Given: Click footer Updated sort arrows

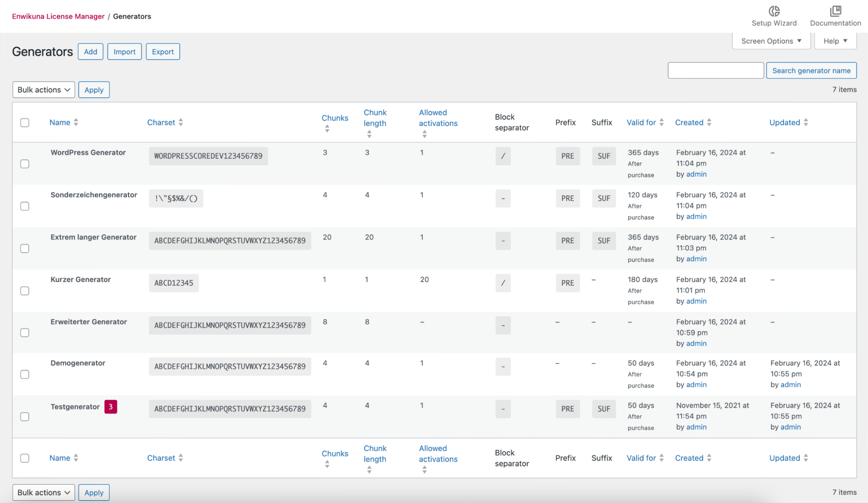Looking at the screenshot, I should (805, 458).
